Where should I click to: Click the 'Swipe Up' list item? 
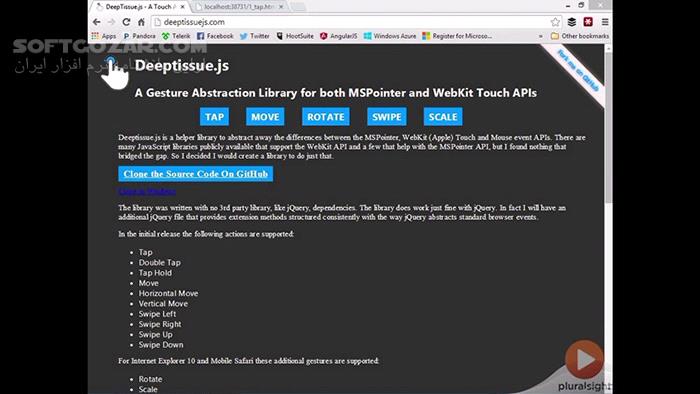tap(155, 334)
